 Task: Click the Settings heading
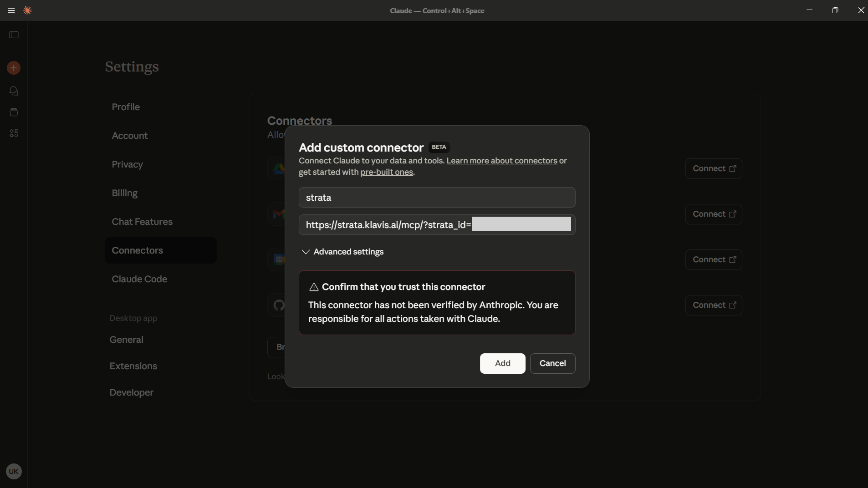132,67
